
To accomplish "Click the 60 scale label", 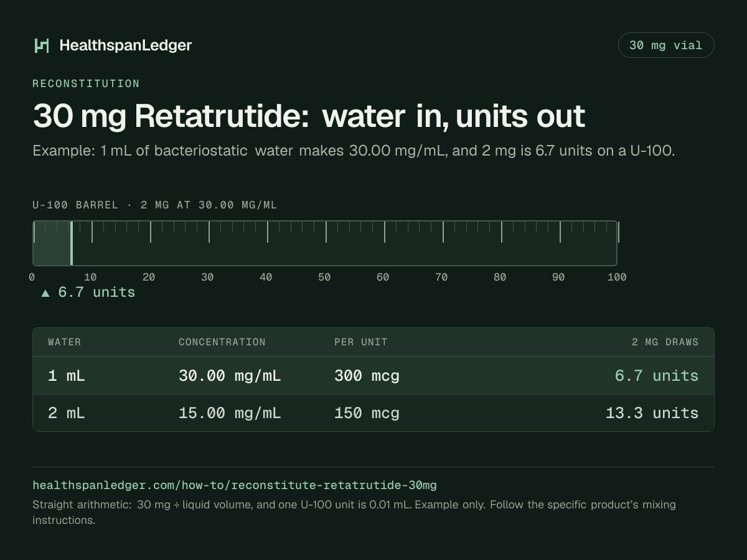I will pos(383,277).
